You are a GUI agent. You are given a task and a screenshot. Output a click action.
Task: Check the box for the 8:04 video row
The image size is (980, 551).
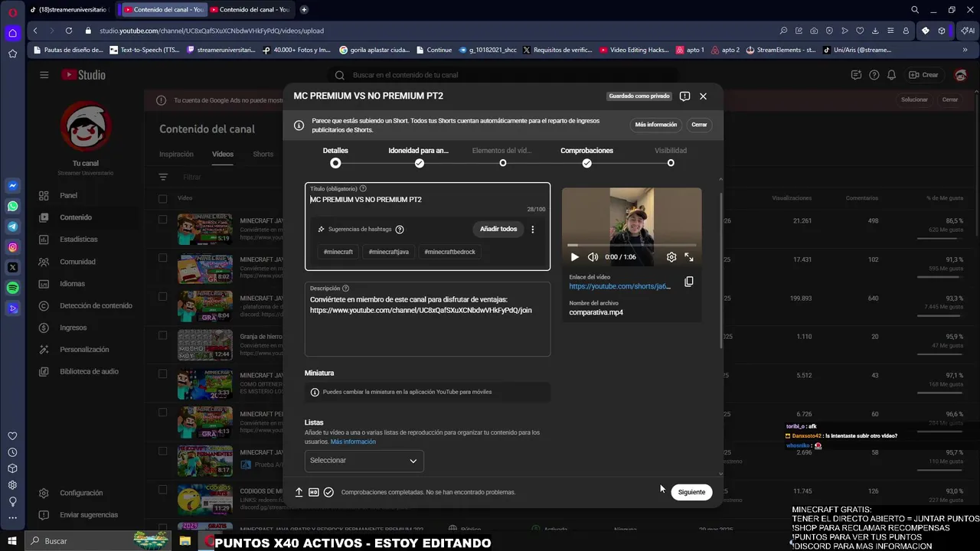(x=162, y=296)
